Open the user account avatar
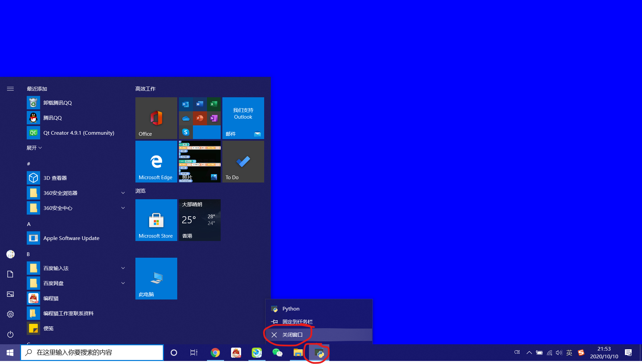The width and height of the screenshot is (642, 364). click(x=10, y=254)
